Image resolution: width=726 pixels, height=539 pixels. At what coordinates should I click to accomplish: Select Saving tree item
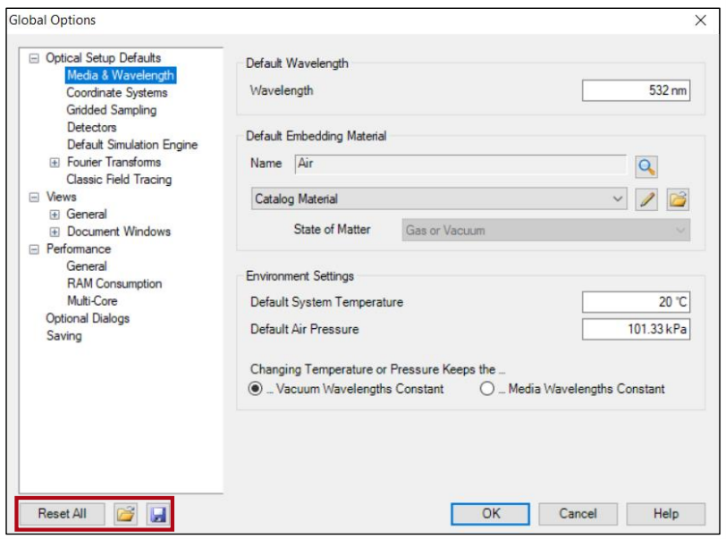64,336
